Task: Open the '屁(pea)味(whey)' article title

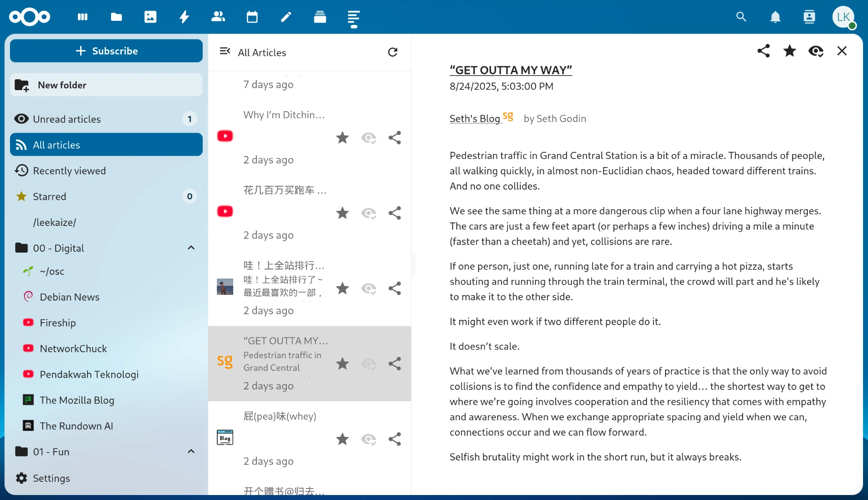Action: click(280, 416)
